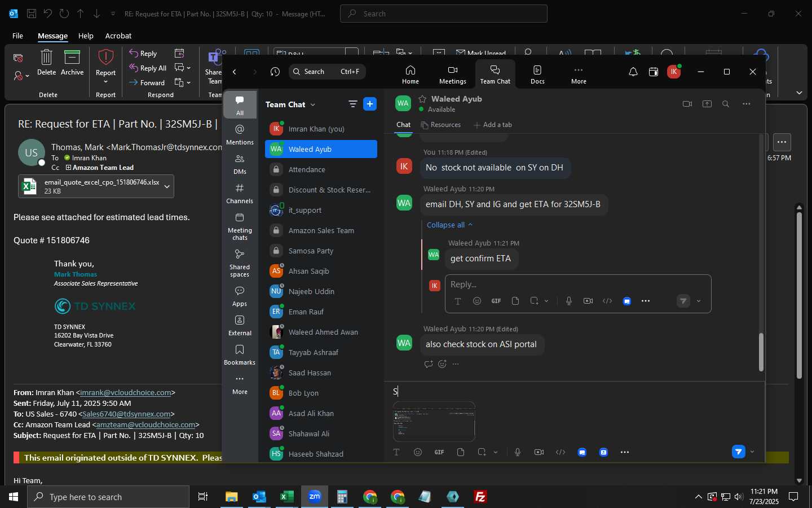Switch to the Resources tab
812x508 pixels.
(x=441, y=125)
